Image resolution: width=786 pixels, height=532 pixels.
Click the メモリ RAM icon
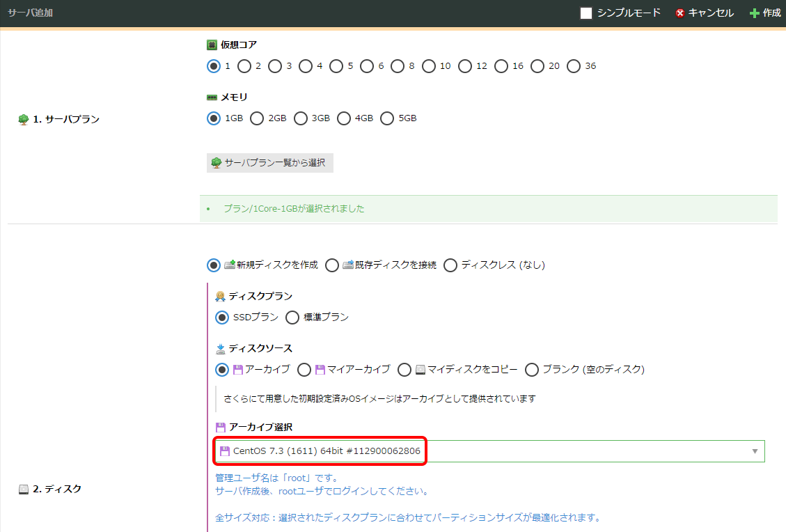point(212,97)
